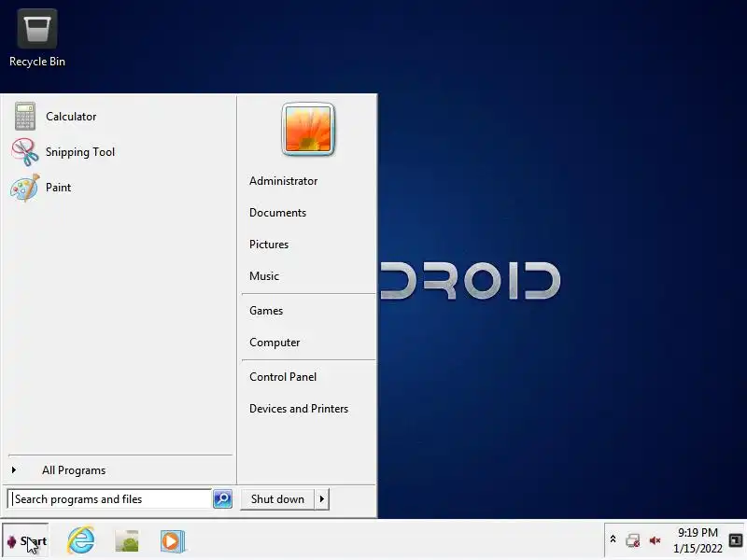Open Internet Explorer from the taskbar
747x560 pixels.
[81, 540]
